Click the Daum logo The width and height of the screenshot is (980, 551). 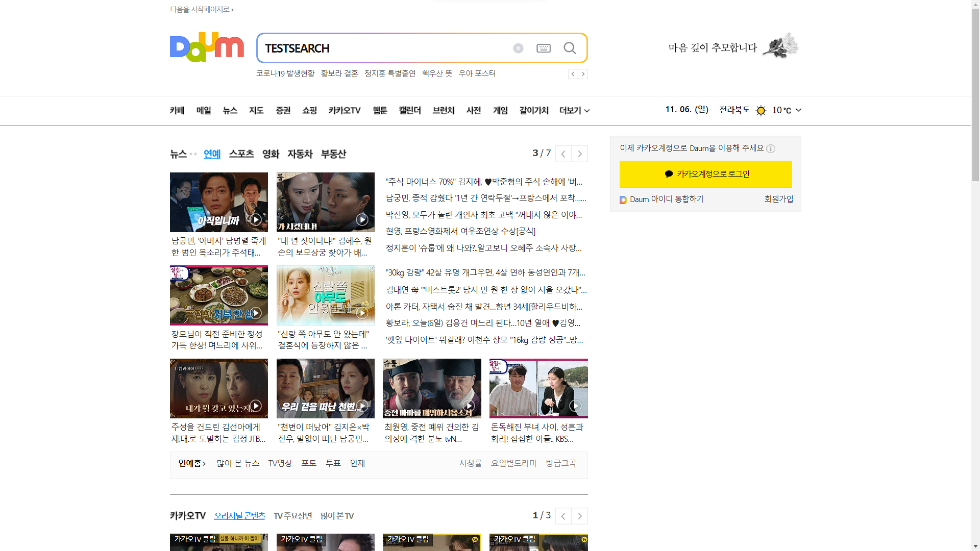(206, 47)
